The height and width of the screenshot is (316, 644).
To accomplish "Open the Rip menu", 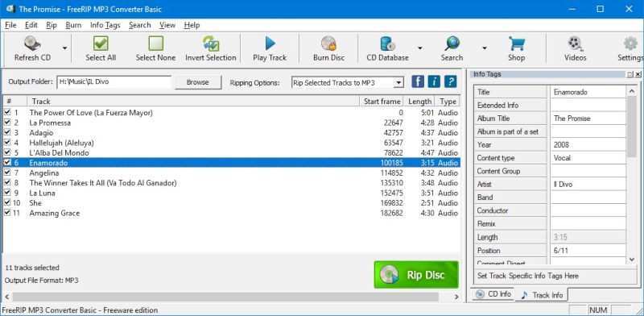I will pyautogui.click(x=52, y=25).
